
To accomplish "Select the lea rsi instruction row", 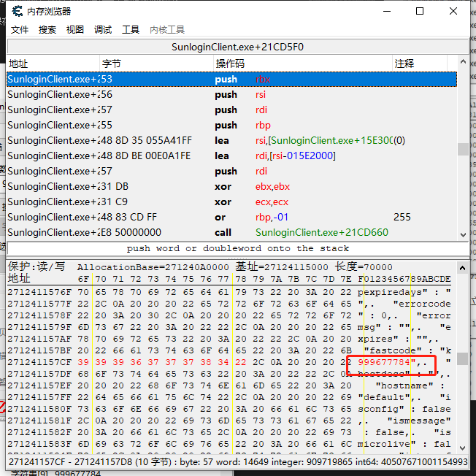I will 232,141.
